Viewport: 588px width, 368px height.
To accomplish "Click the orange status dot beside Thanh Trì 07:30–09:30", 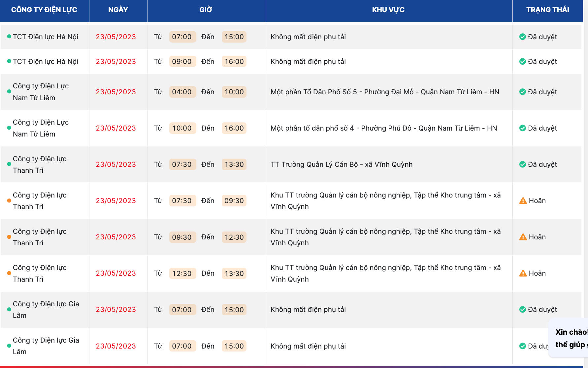I will (9, 200).
